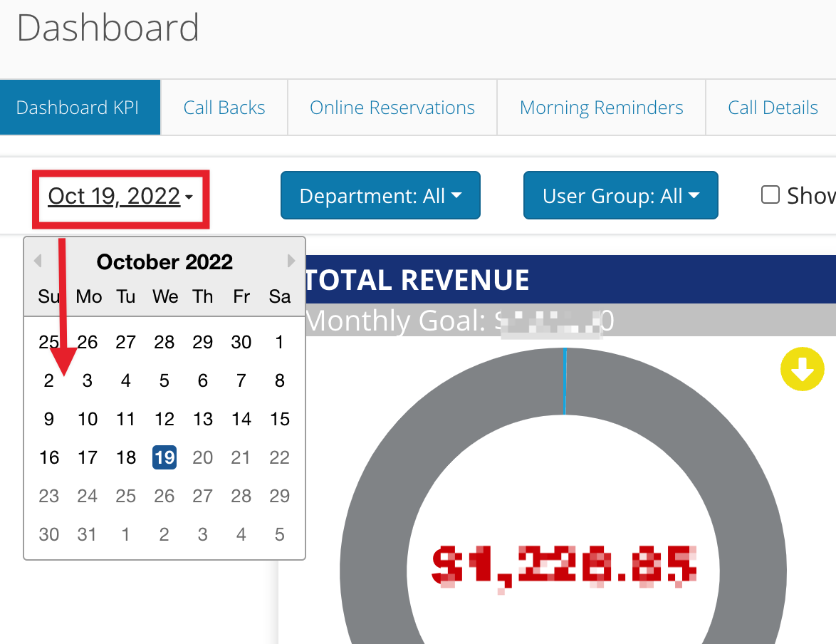The image size is (836, 644).
Task: Select October 17 in the calendar
Action: (x=88, y=457)
